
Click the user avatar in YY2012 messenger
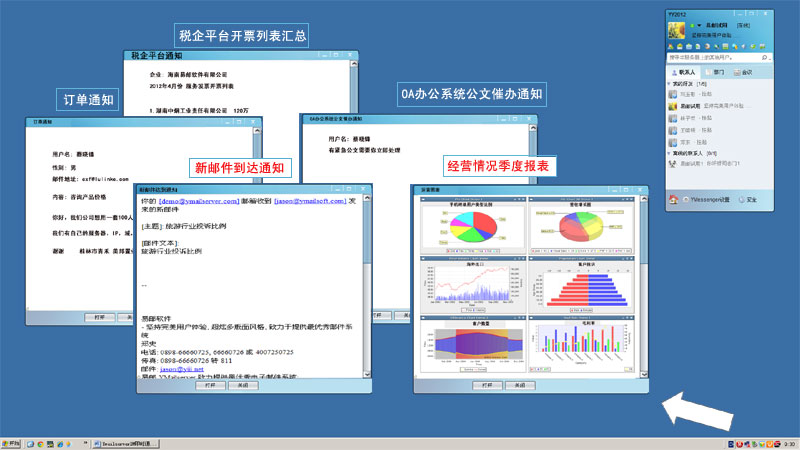[x=675, y=28]
